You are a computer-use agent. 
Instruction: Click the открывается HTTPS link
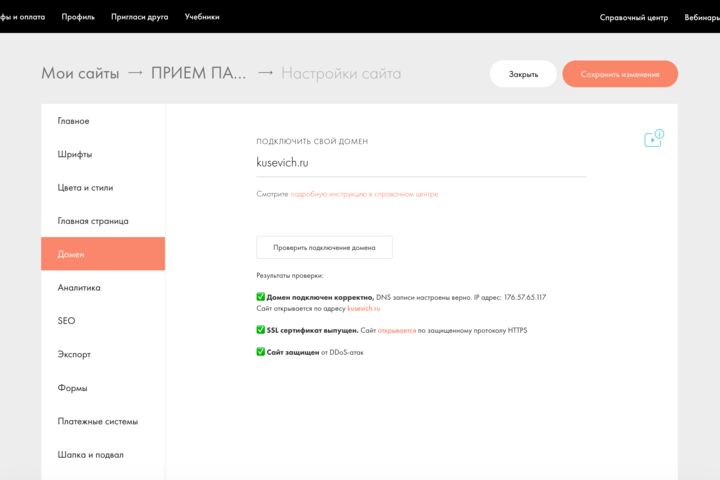click(397, 330)
